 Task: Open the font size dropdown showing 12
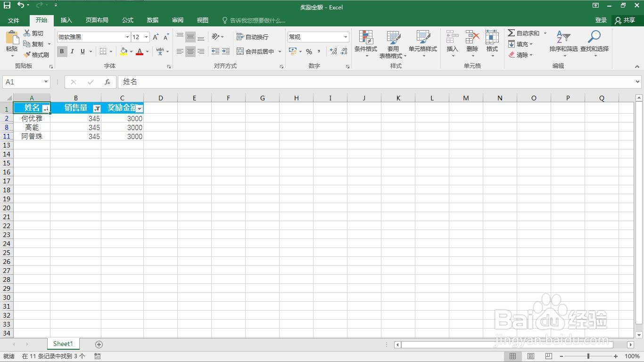(146, 37)
